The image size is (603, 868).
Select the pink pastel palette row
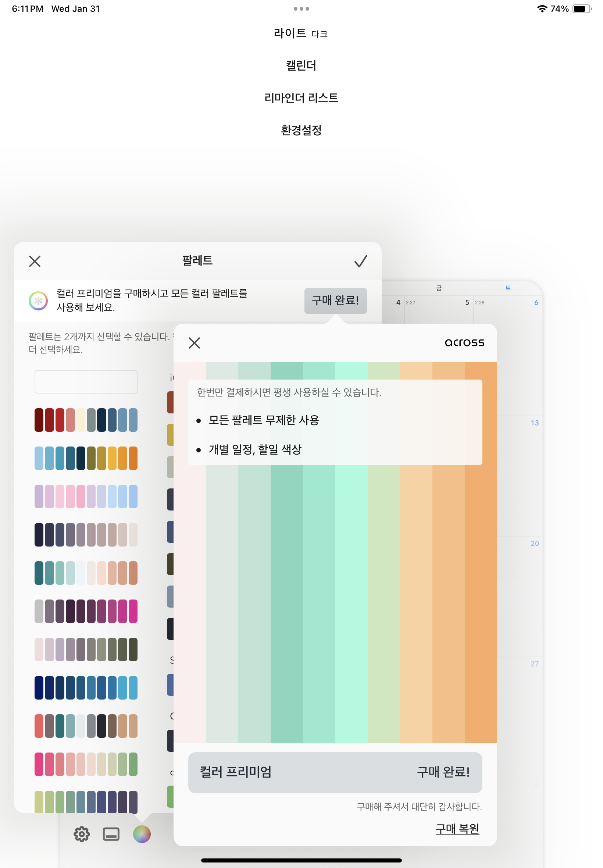point(86,496)
